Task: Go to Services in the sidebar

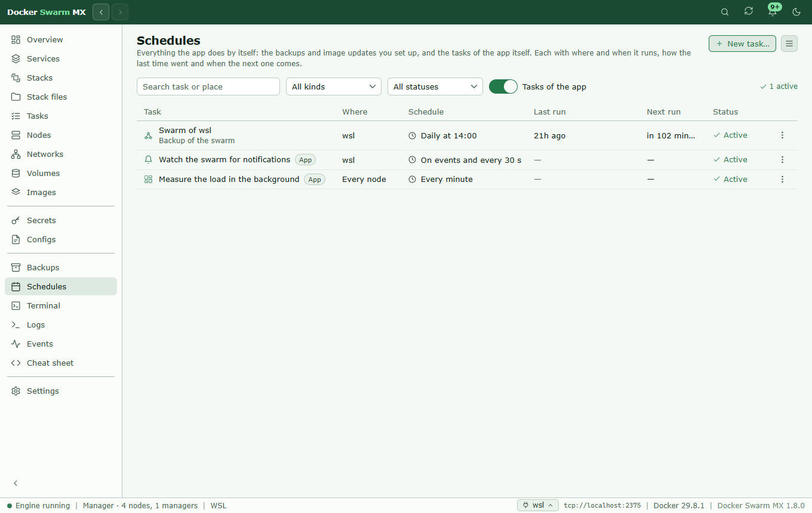Action: coord(61,58)
